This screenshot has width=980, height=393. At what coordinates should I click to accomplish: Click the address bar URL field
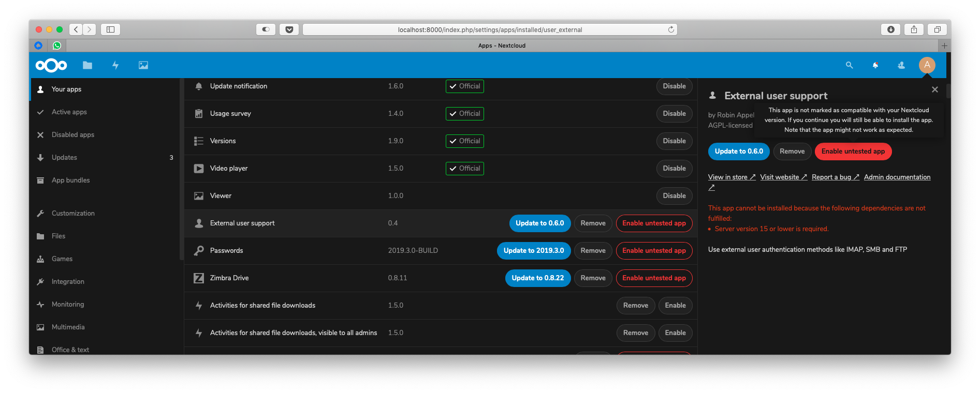pos(490,29)
